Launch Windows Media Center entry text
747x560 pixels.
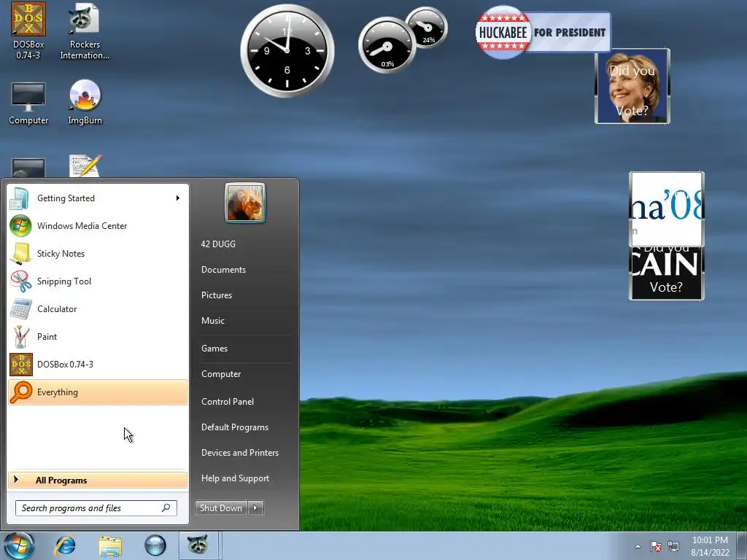pyautogui.click(x=82, y=226)
